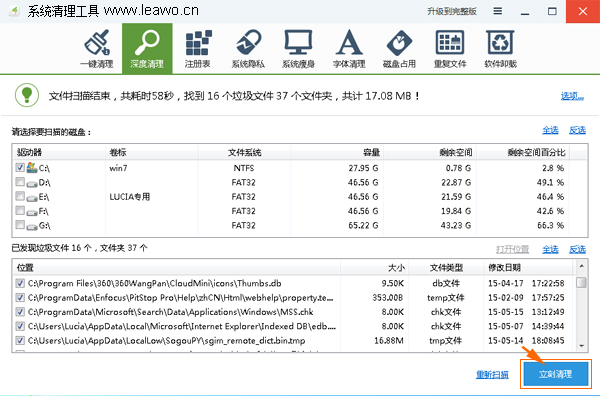
Task: Click the D:\ drive icon
Action: pos(32,183)
